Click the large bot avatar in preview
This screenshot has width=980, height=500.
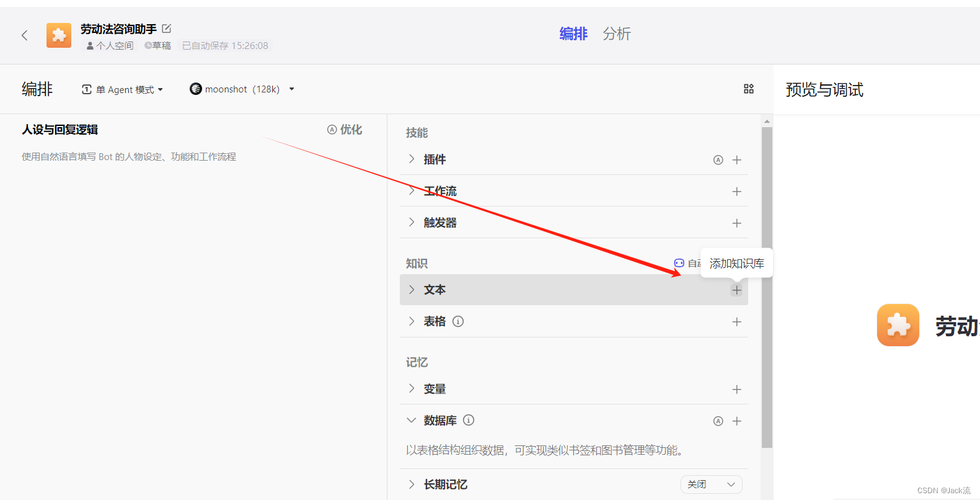(898, 325)
